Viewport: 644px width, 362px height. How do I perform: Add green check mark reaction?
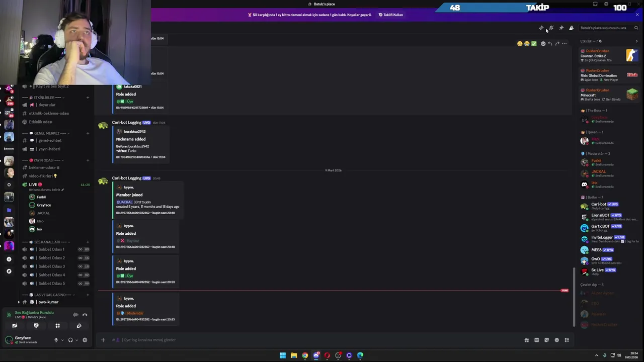tap(534, 44)
